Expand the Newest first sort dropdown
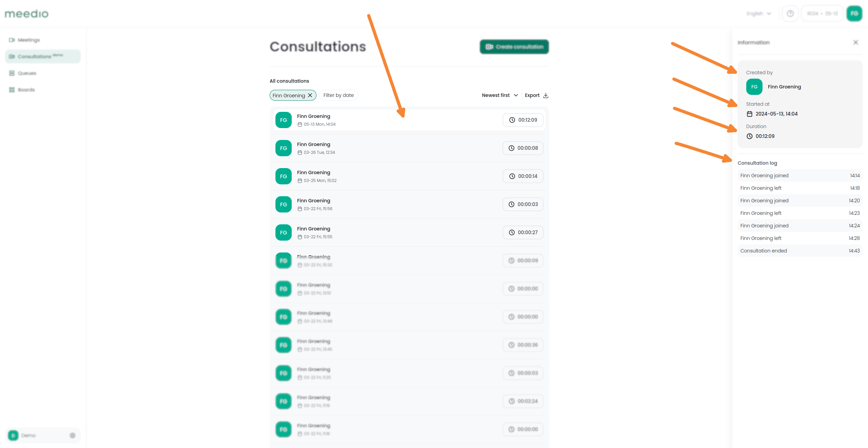Viewport: 868px width, 448px height. (x=500, y=95)
